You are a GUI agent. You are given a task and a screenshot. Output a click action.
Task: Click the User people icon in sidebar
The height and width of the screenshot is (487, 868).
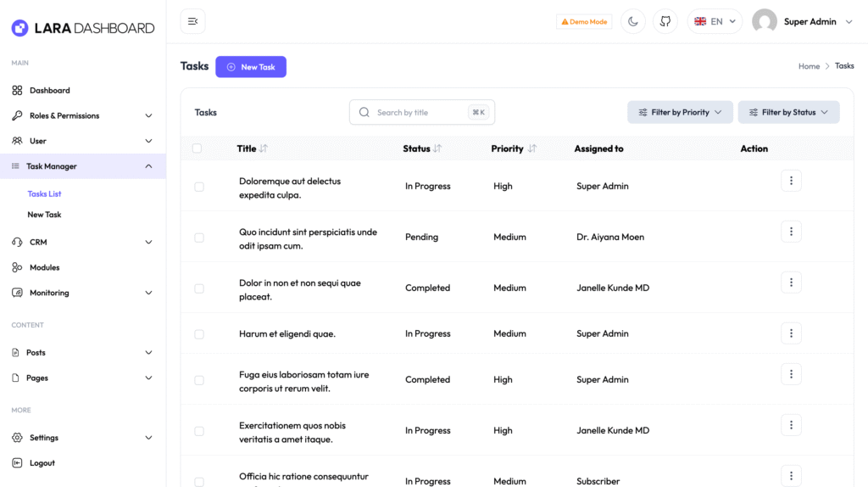coord(17,141)
